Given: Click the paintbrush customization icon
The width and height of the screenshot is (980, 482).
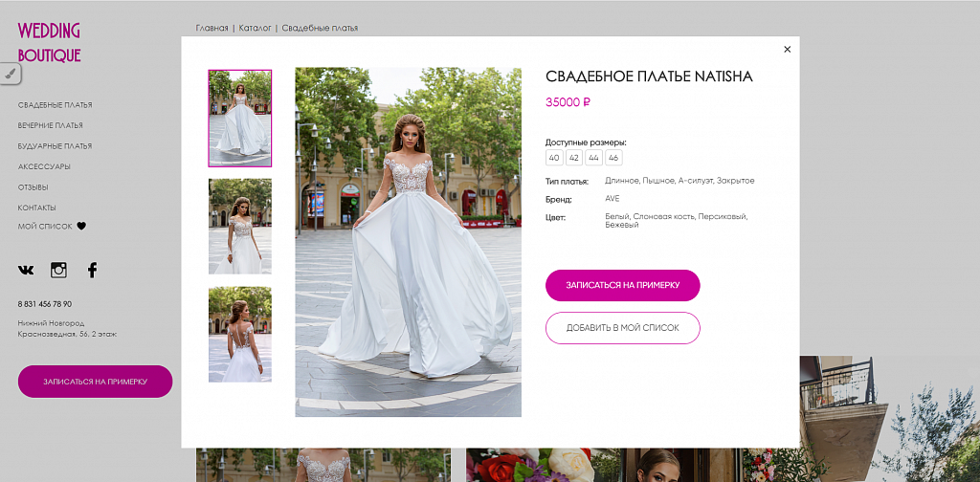Looking at the screenshot, I should (10, 74).
